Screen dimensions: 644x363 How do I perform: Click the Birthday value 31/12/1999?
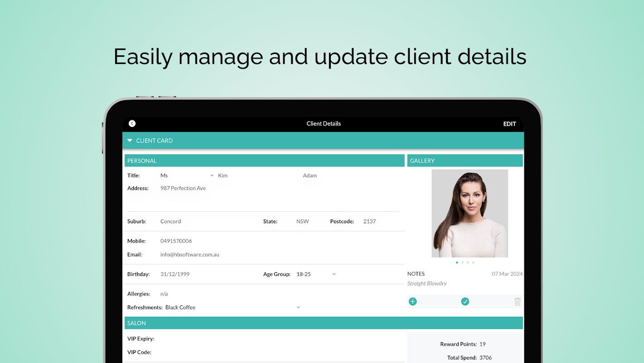pyautogui.click(x=175, y=274)
